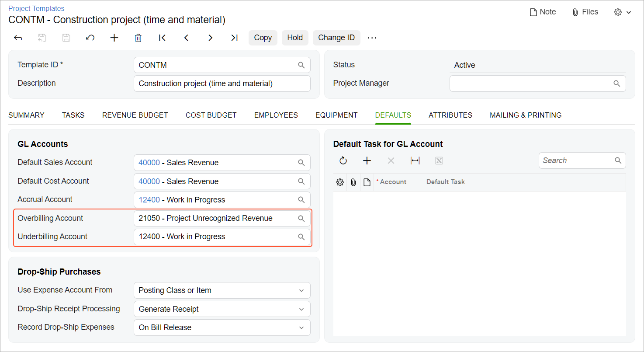Open the Files attachment panel
644x352 pixels.
[x=585, y=12]
